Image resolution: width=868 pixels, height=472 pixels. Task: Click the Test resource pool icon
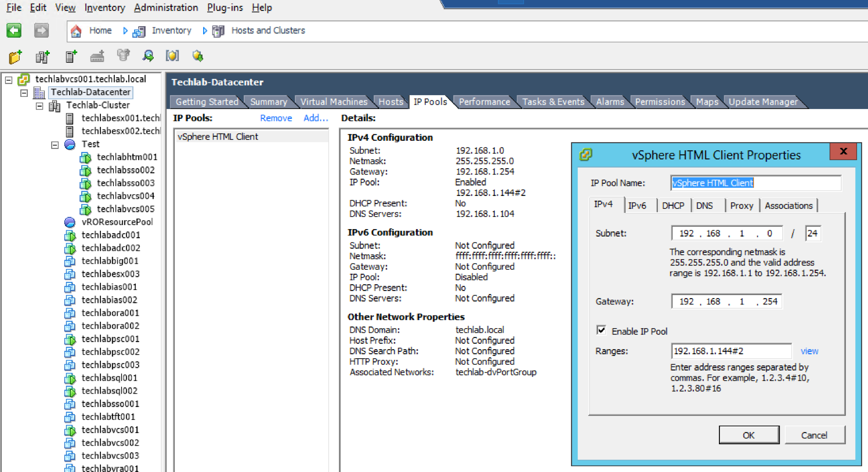[70, 144]
